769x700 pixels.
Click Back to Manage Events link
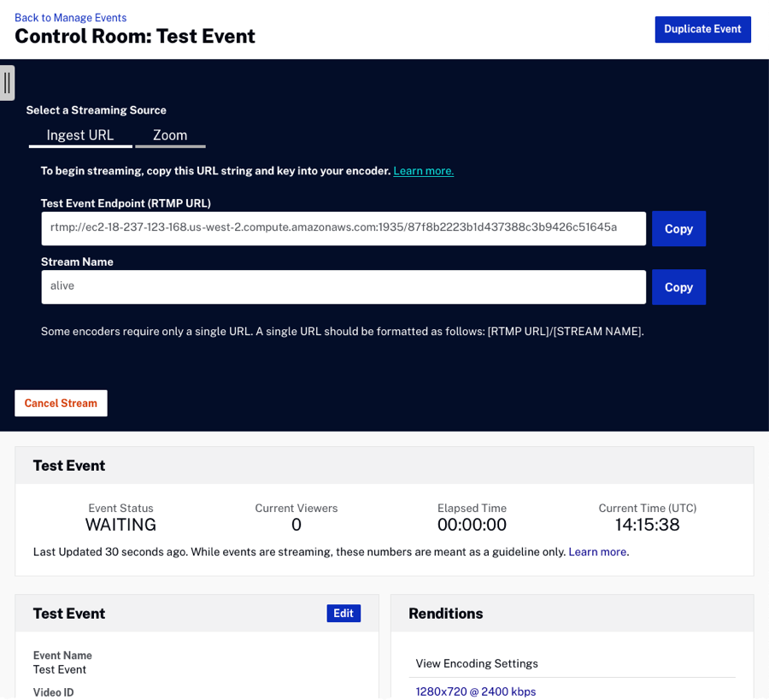click(70, 18)
